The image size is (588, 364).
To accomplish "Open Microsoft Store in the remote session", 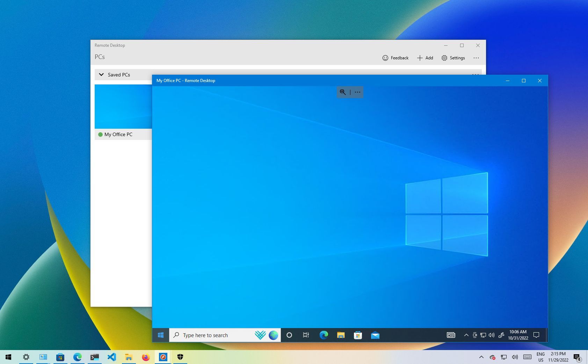I will [358, 335].
